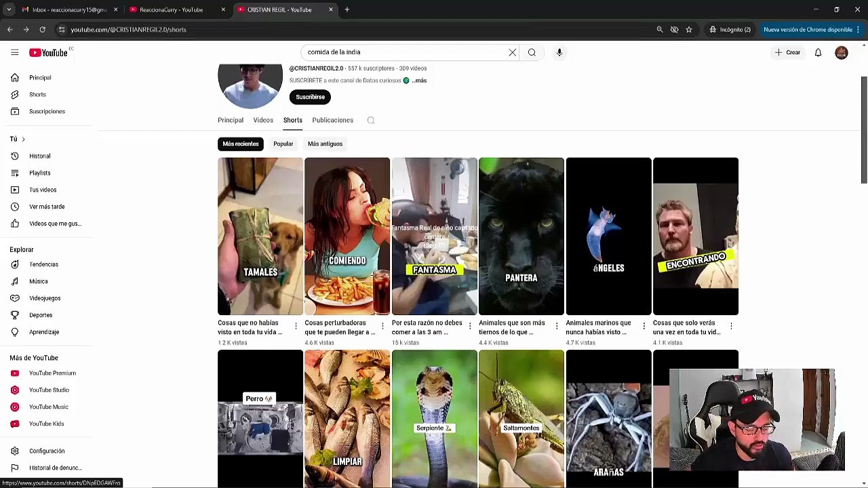Open short Animales que son más tiernos
This screenshot has width=868, height=488.
[x=512, y=327]
